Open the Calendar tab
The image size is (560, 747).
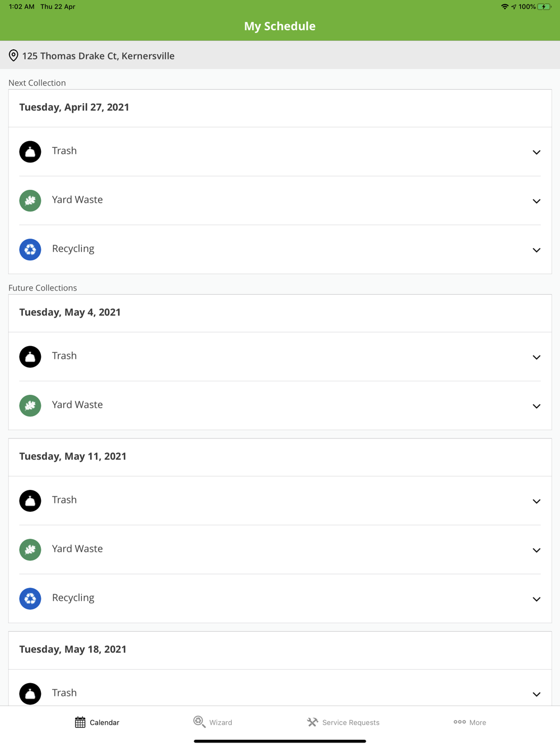[97, 722]
